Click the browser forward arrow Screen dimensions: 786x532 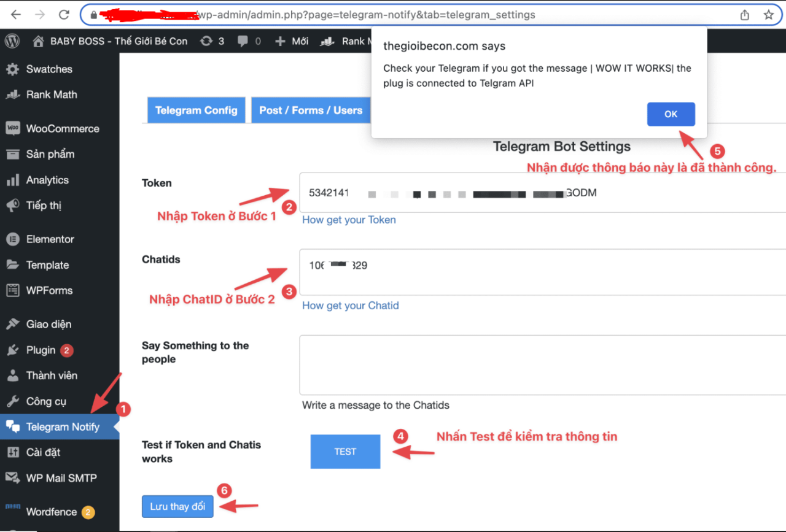(40, 14)
